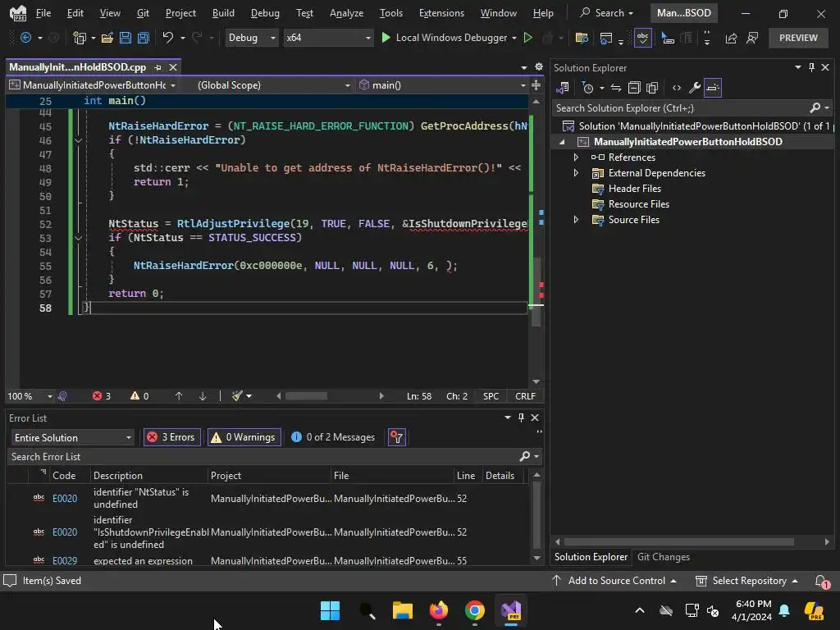Pin the ManuallyInit...nHoldBSOD.cpp tab
Image resolution: width=840 pixels, height=630 pixels.
pos(157,67)
